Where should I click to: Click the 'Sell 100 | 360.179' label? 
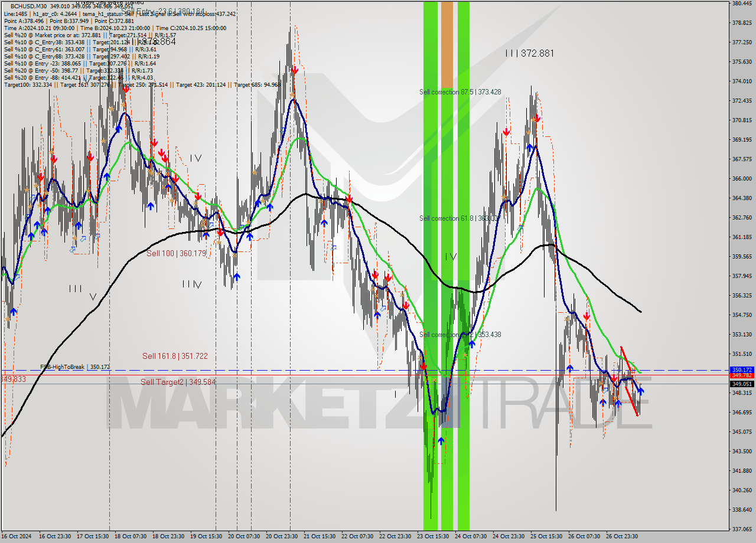[176, 253]
